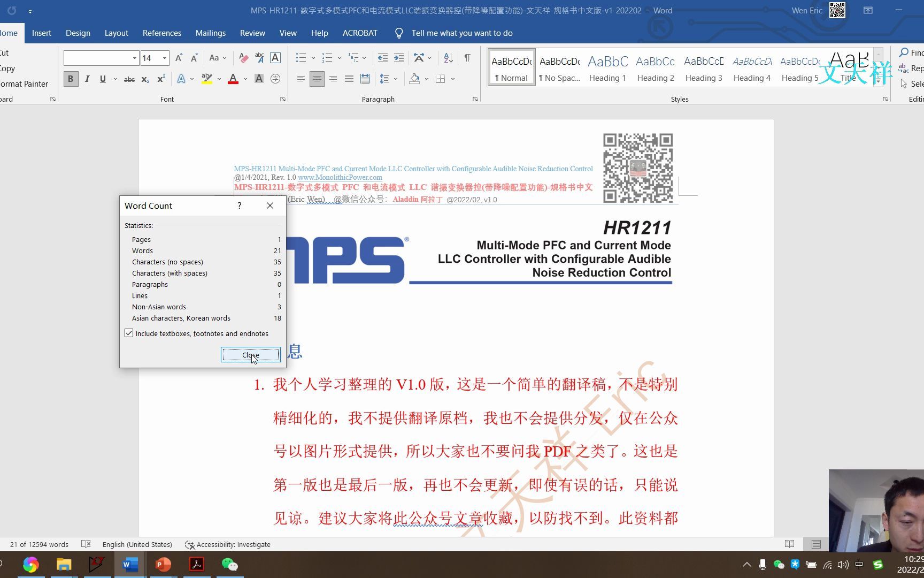Apply Distributed alignment
This screenshot has height=578, width=924.
tap(365, 79)
